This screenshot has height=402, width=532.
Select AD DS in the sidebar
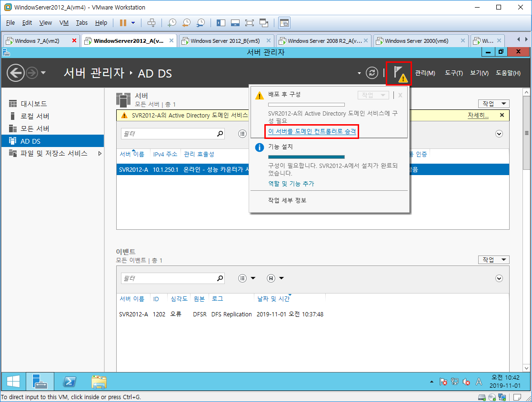pyautogui.click(x=52, y=141)
